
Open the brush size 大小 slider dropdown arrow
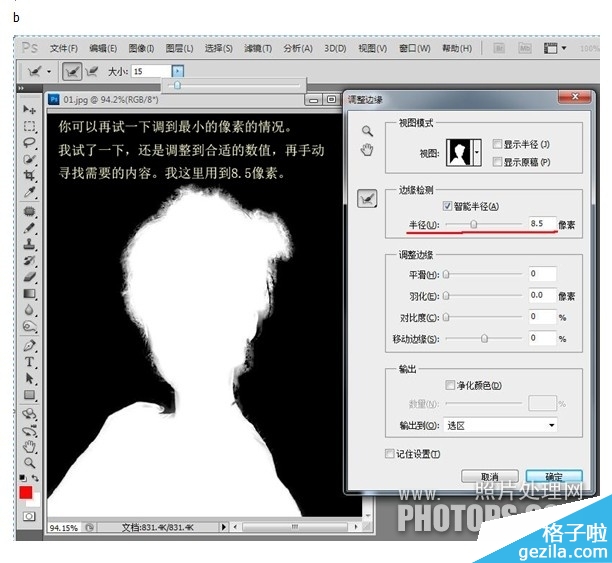(178, 71)
